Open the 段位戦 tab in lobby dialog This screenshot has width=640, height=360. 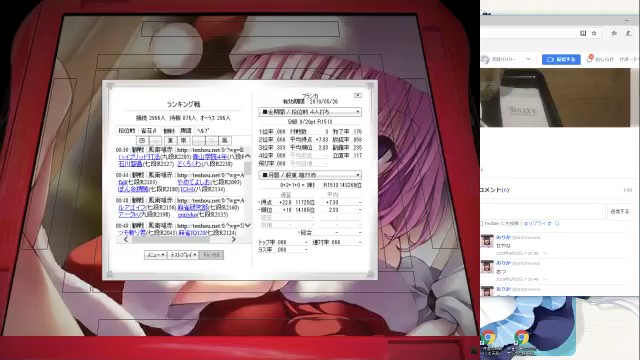click(x=127, y=131)
